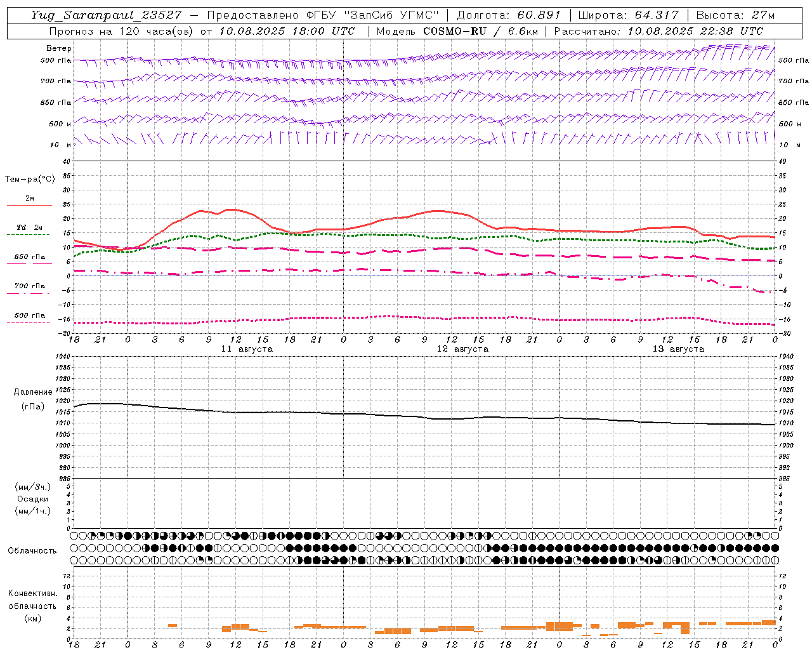Click the red 2м temperature curve
812x650 pixels.
[424, 212]
